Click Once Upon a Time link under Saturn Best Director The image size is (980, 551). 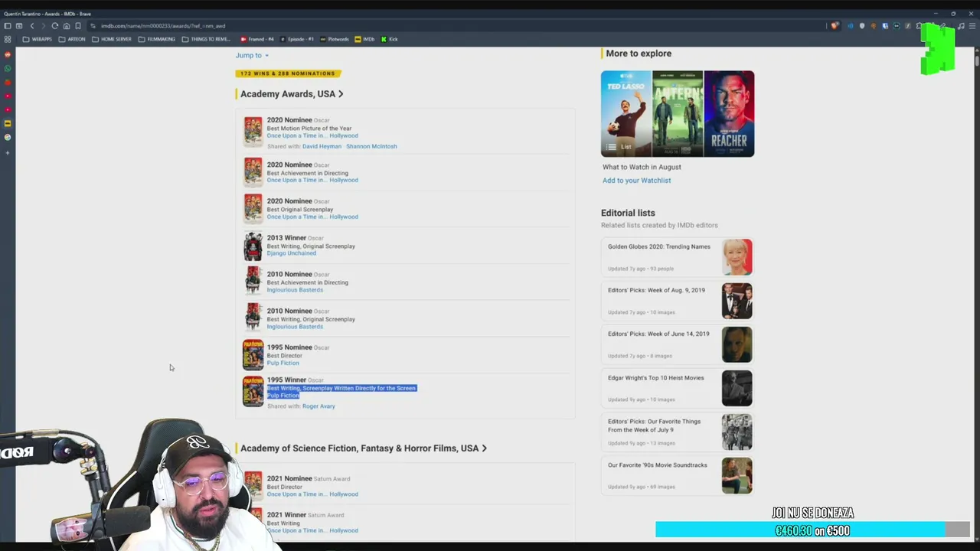[x=312, y=494]
